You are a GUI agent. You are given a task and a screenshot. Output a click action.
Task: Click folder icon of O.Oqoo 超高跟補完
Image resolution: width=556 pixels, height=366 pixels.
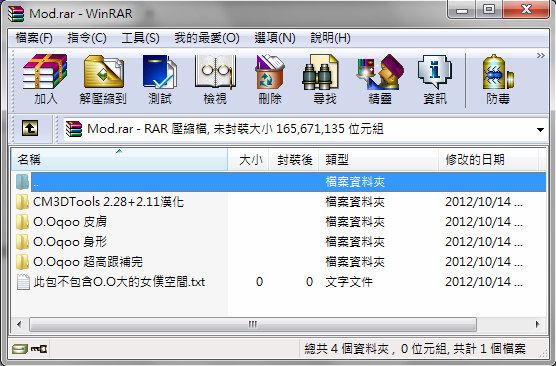click(x=22, y=262)
